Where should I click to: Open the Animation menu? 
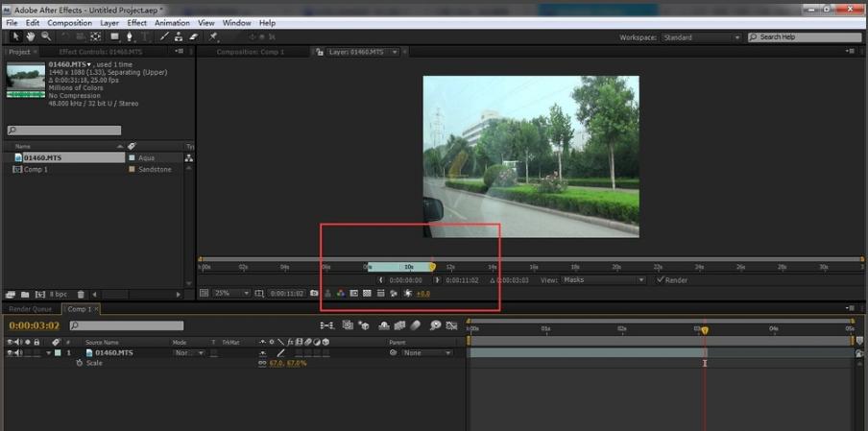click(172, 23)
